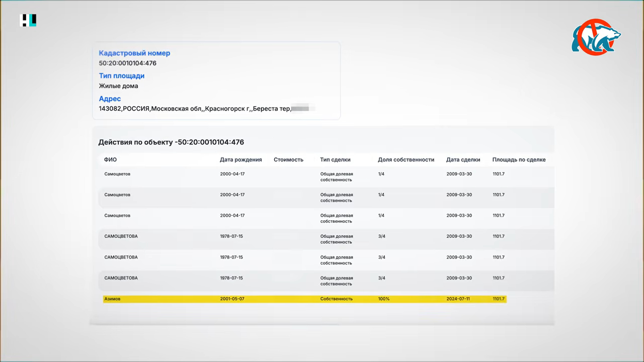Click the 100% ownership share cell
The width and height of the screenshot is (644, 362).
tap(384, 299)
